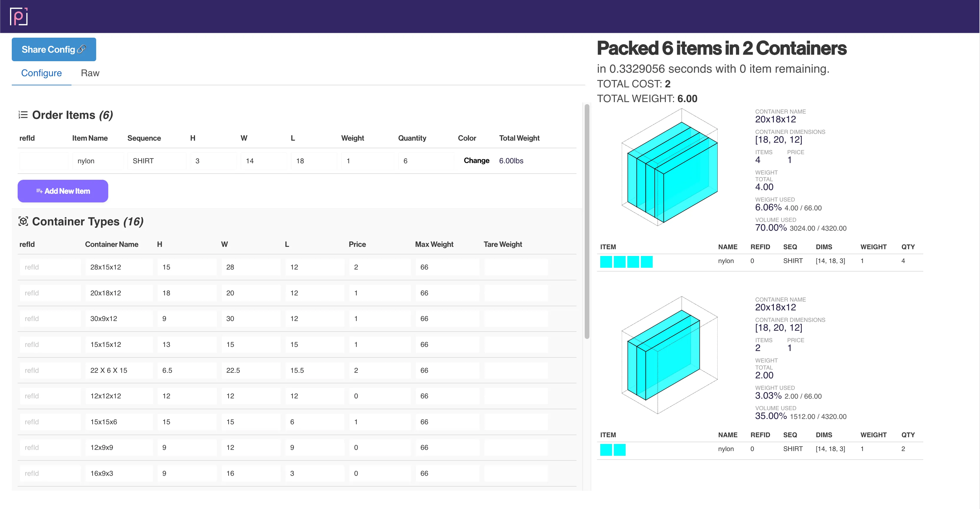Screen dimensions: 980x509
Task: Click the width field of 16x9x3 container
Action: 251,473
